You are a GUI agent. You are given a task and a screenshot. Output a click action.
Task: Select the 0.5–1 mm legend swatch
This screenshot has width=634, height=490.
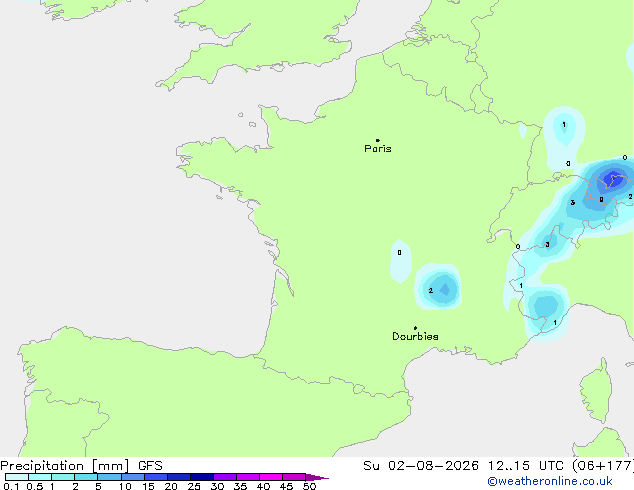(40, 477)
